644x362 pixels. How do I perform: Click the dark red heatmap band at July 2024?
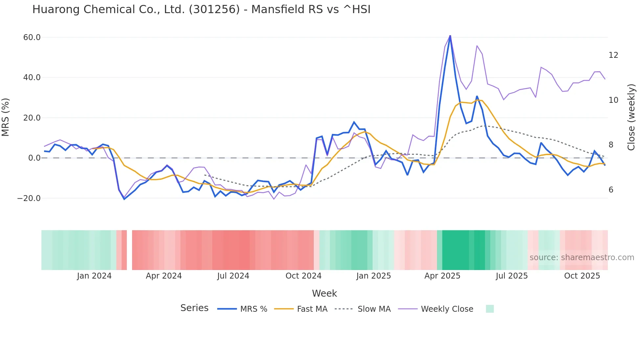pos(237,250)
